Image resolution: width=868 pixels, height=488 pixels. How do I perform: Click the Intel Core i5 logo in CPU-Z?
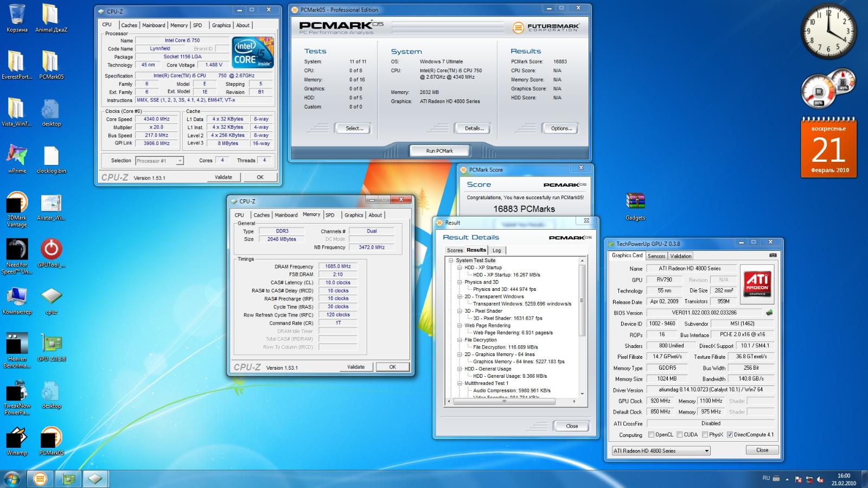[x=252, y=53]
